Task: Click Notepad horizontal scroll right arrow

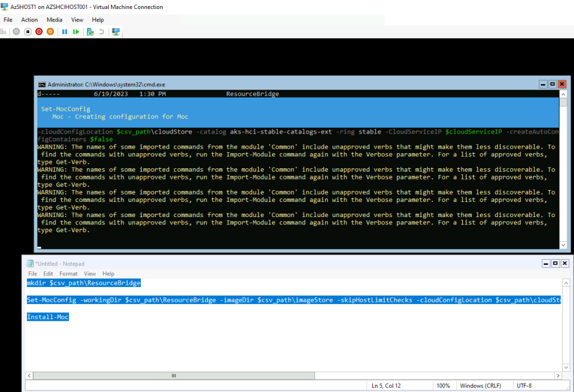Action: (558, 376)
